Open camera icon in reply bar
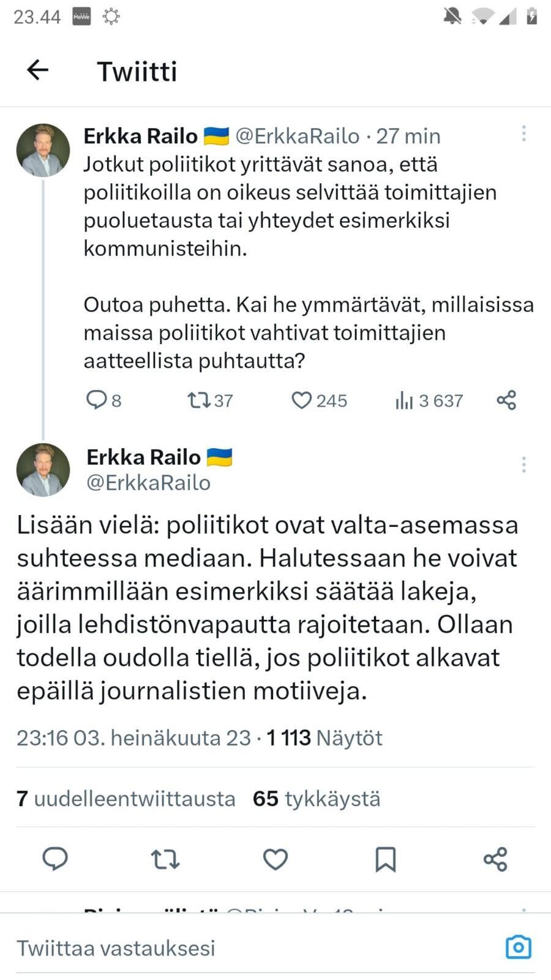The image size is (551, 980). (518, 947)
